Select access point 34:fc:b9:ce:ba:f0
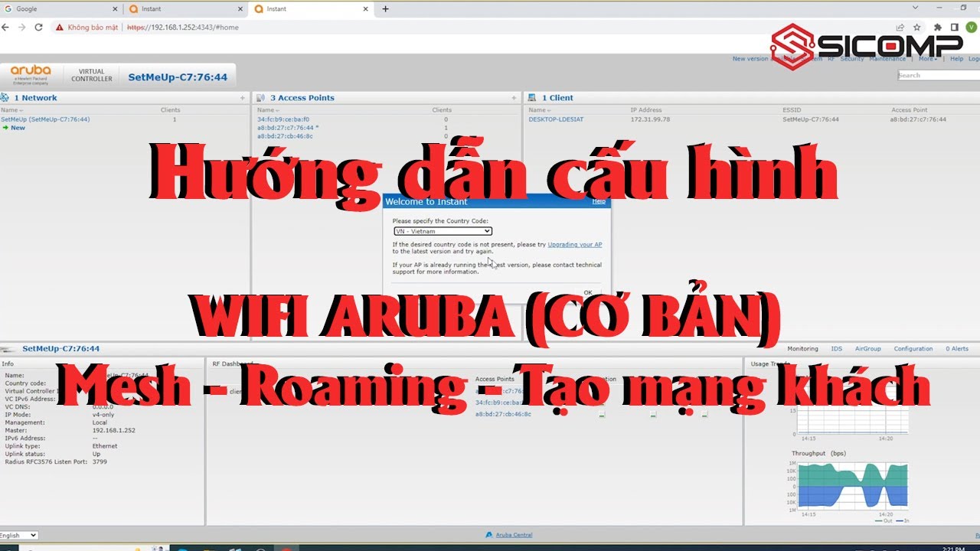Image resolution: width=980 pixels, height=551 pixels. 283,119
